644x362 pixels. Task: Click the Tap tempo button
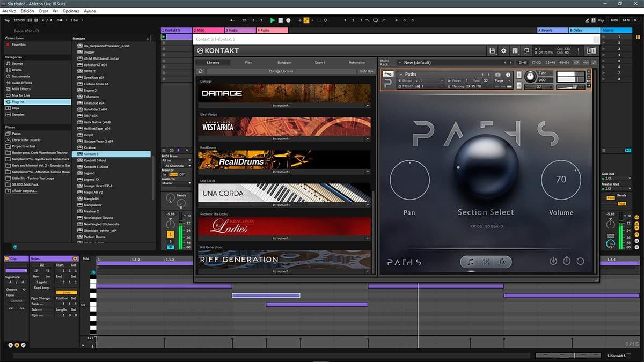click(7, 20)
